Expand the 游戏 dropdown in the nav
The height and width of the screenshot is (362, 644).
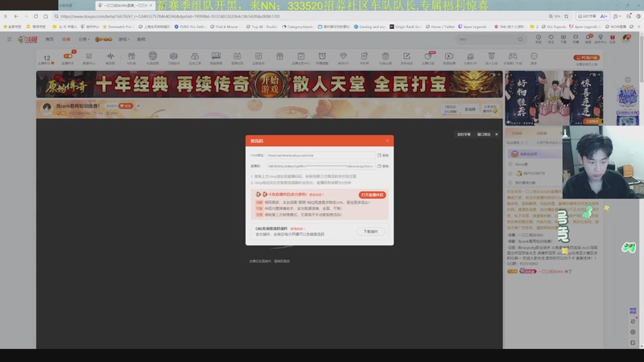124,39
